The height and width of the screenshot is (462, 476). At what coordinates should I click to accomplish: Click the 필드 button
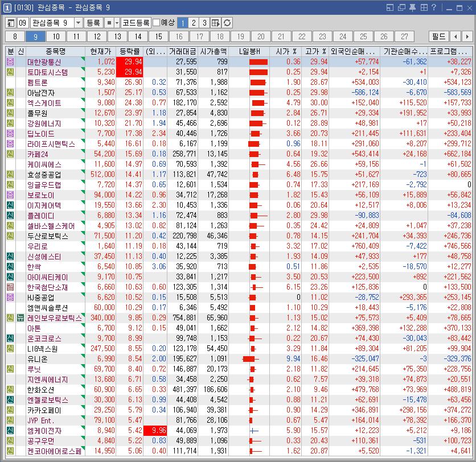click(438, 37)
